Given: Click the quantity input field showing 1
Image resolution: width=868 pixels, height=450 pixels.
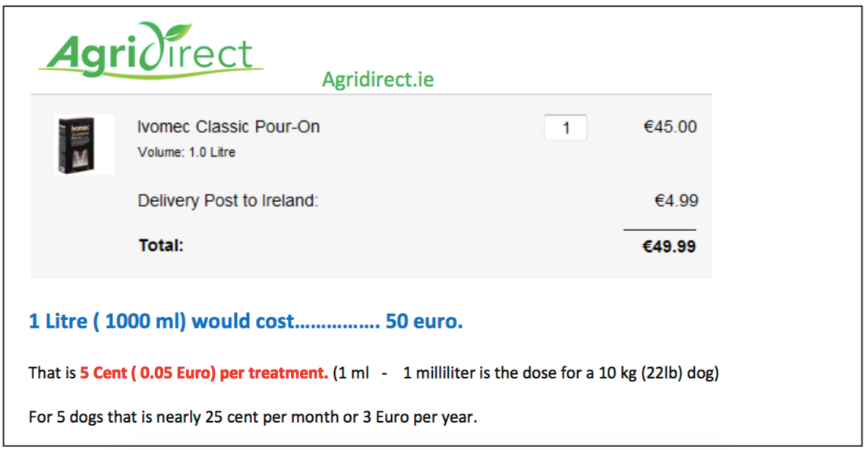Looking at the screenshot, I should coord(565,128).
